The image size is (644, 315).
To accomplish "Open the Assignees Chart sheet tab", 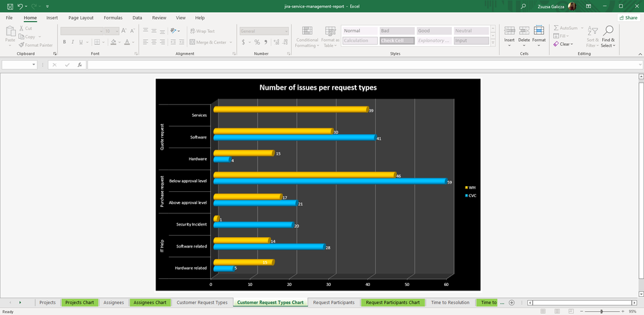I will point(150,302).
